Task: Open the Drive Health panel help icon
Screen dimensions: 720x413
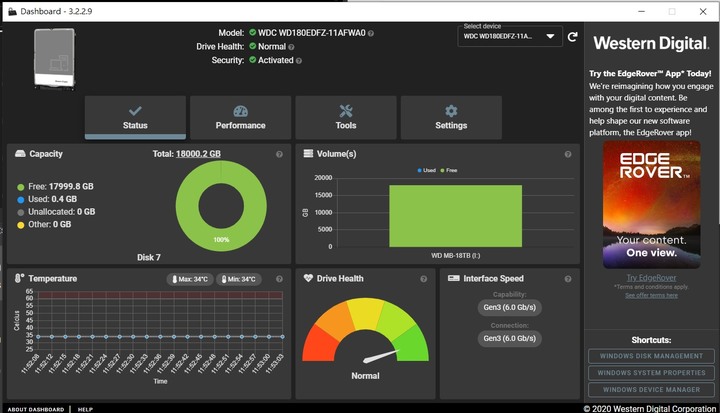Action: [x=423, y=279]
